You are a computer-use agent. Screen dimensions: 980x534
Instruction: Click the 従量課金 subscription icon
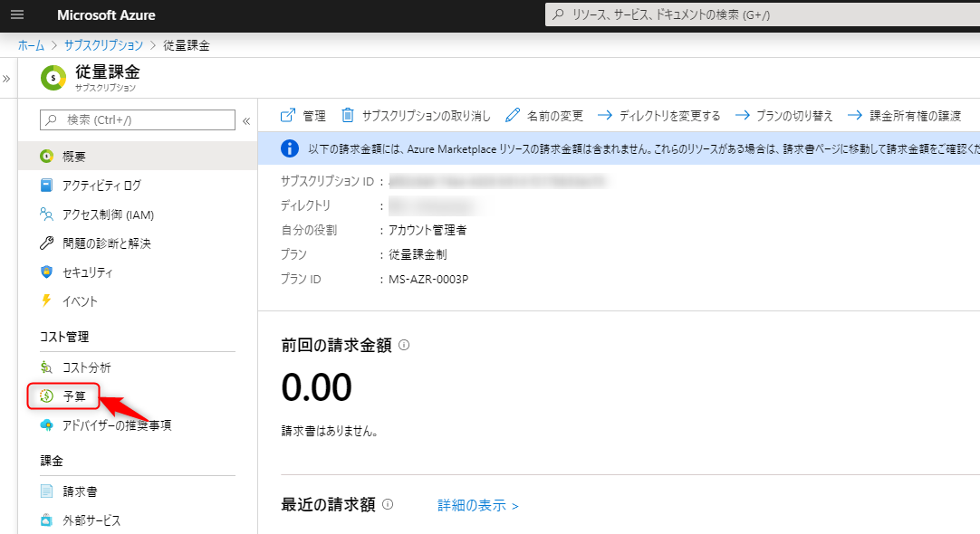53,78
